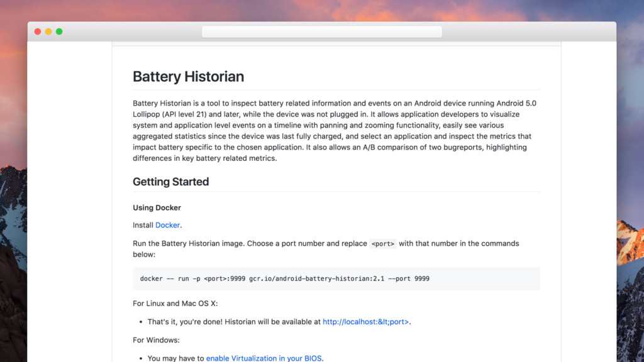Click the intro paragraph about Android 5.0 Lollipop
The image size is (644, 362).
pyautogui.click(x=335, y=131)
